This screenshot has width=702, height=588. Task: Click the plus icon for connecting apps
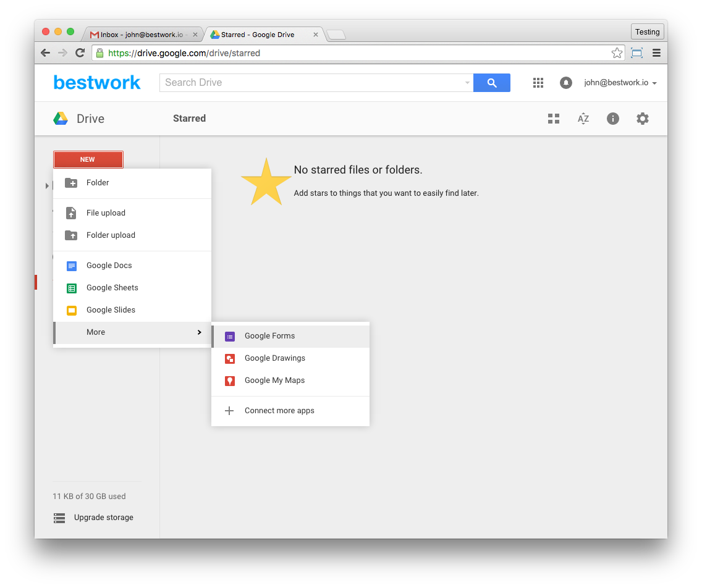tap(229, 411)
